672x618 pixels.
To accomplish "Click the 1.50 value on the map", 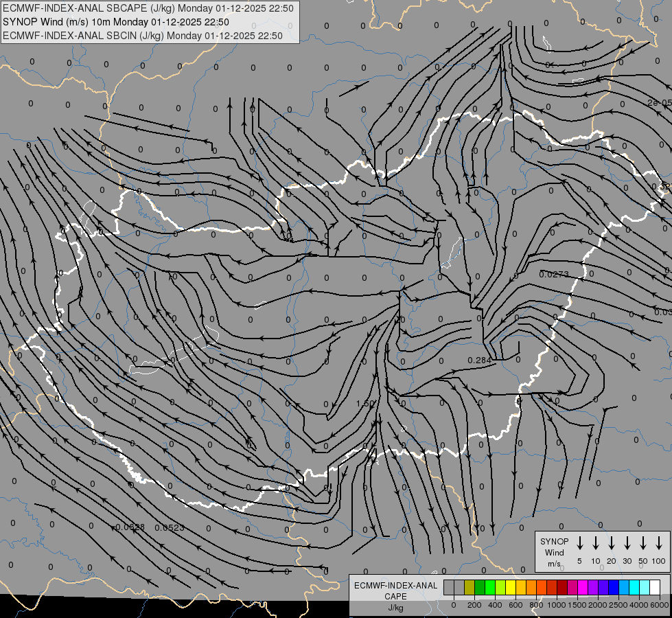I will [x=366, y=404].
